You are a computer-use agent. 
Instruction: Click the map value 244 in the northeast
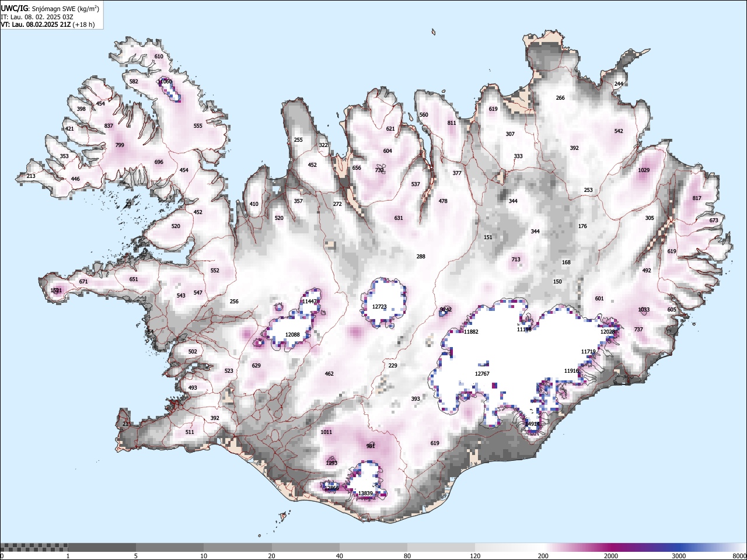[619, 84]
